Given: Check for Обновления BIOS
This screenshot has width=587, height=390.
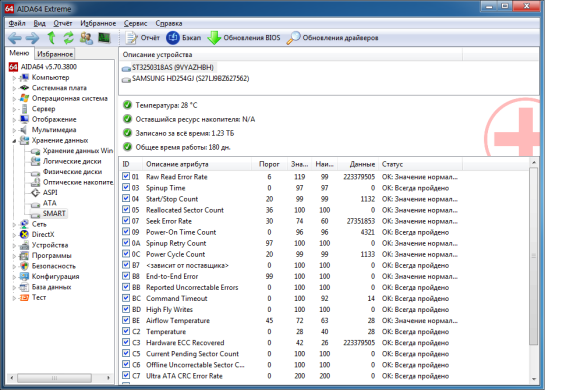Looking at the screenshot, I should point(244,38).
